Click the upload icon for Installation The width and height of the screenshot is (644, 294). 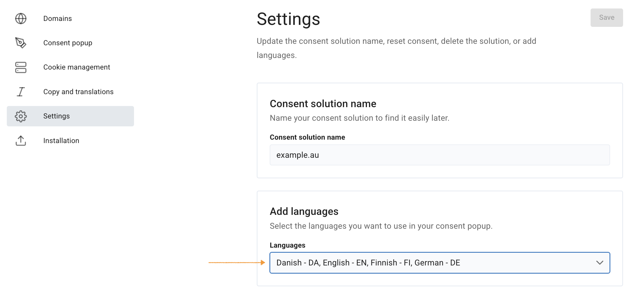click(21, 140)
